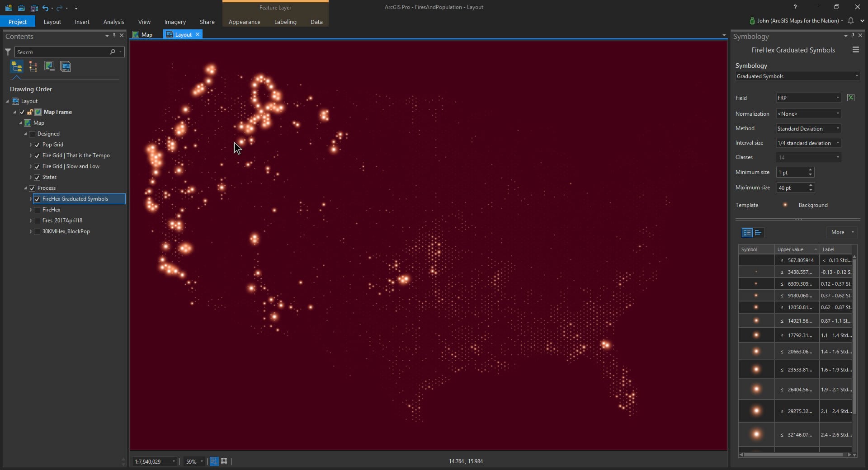The image size is (868, 470).
Task: Open the Analysis ribbon tab
Action: tap(113, 22)
